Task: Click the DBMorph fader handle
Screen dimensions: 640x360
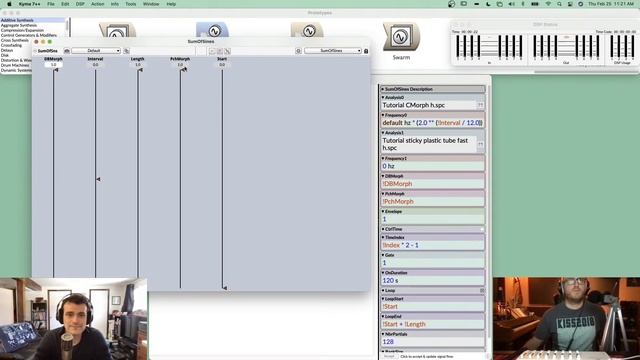Action: [56, 70]
